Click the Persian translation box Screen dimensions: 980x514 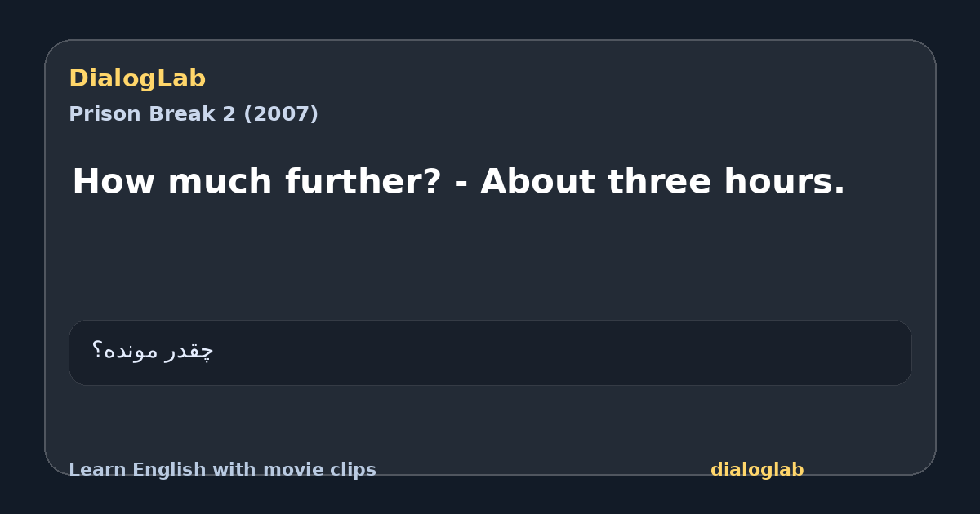pos(490,352)
